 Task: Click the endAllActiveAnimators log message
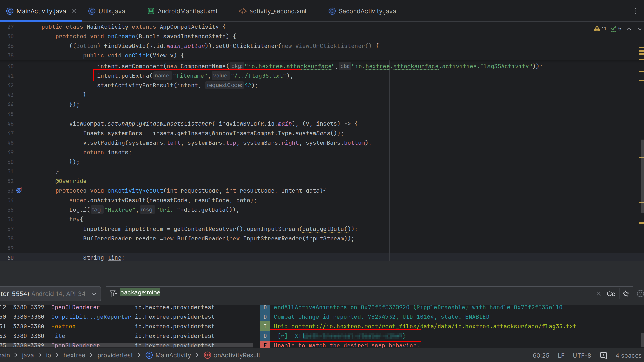(x=418, y=307)
